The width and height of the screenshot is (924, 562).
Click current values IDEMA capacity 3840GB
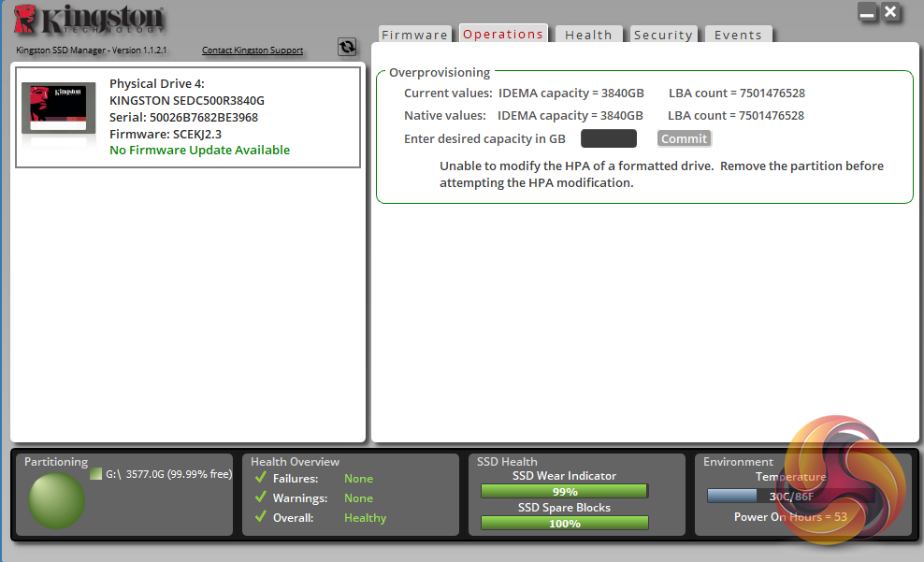(x=571, y=94)
